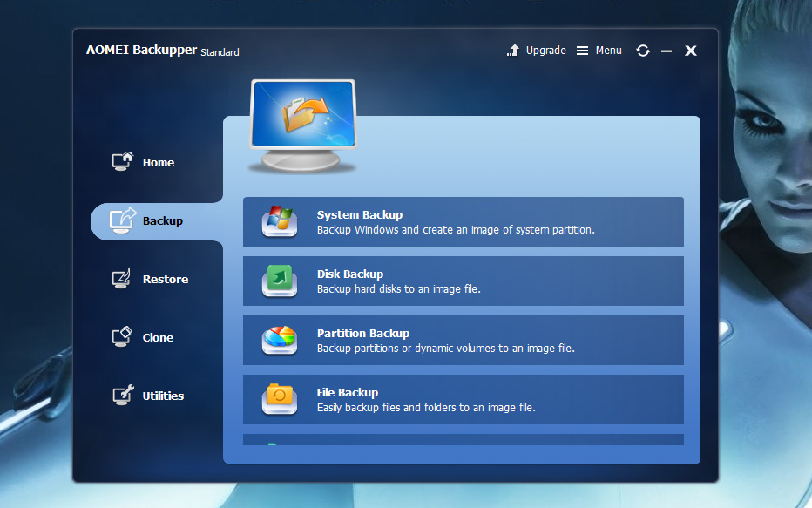Click the Backup sidebar icon

click(x=123, y=220)
